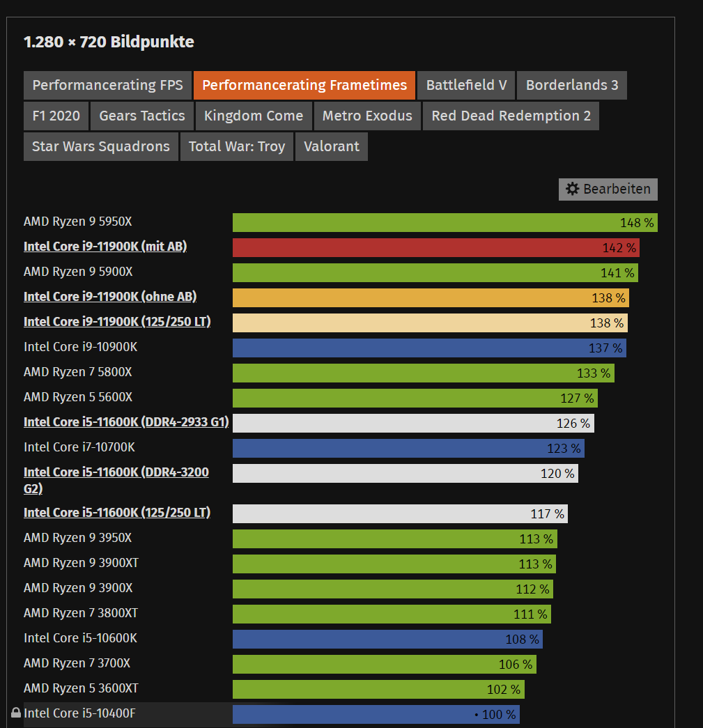Click the red 142 % bar

[436, 247]
